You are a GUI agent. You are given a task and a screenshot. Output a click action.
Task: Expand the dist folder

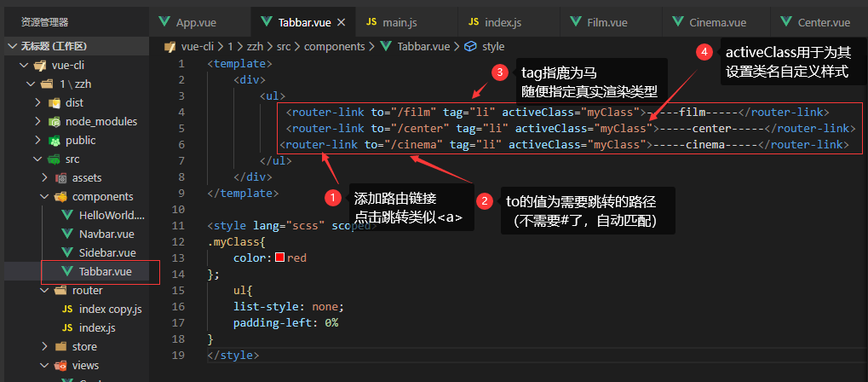[38, 102]
